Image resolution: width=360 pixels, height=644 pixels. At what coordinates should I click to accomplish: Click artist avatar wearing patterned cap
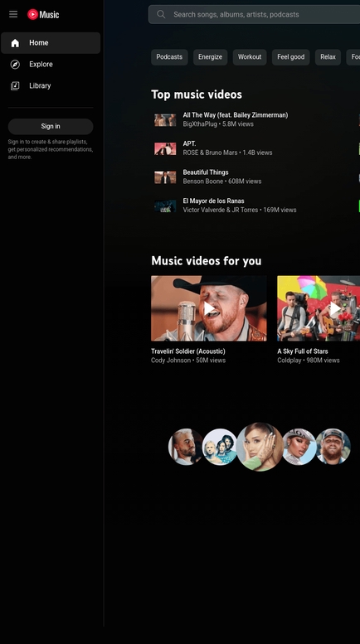point(299,447)
